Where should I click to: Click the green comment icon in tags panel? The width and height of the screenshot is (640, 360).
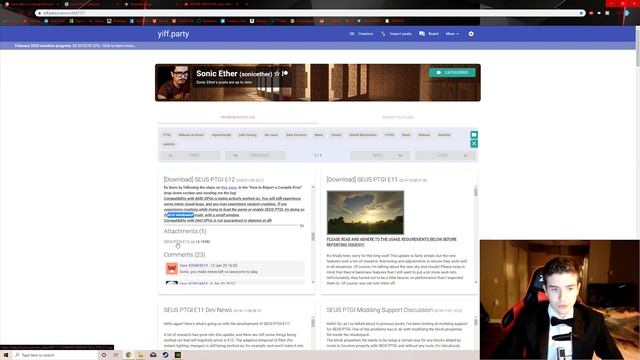tap(474, 135)
